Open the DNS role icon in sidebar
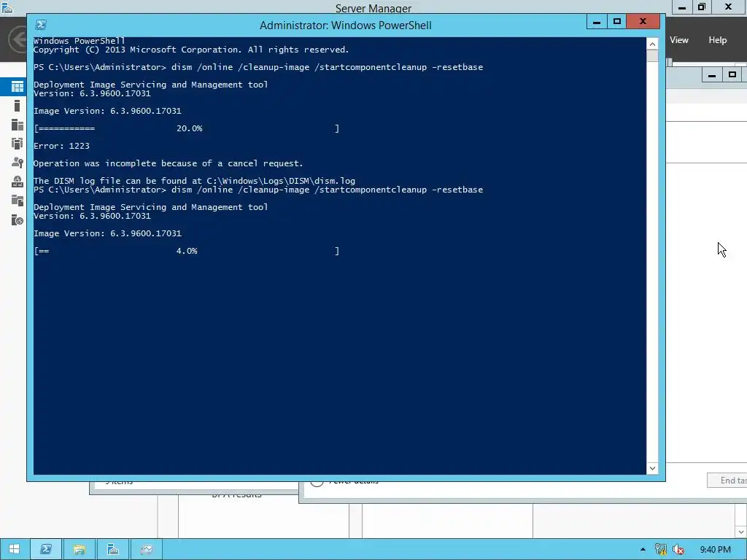Image resolution: width=747 pixels, height=560 pixels. 18,182
